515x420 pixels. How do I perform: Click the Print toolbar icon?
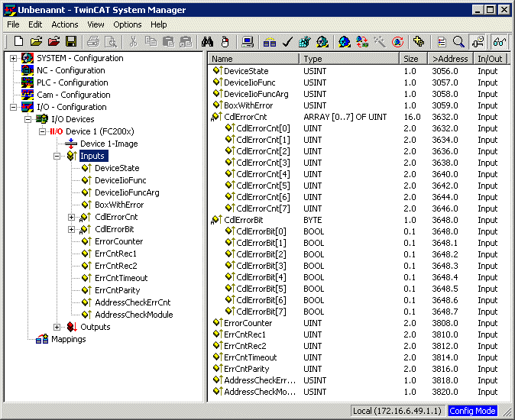pos(93,42)
